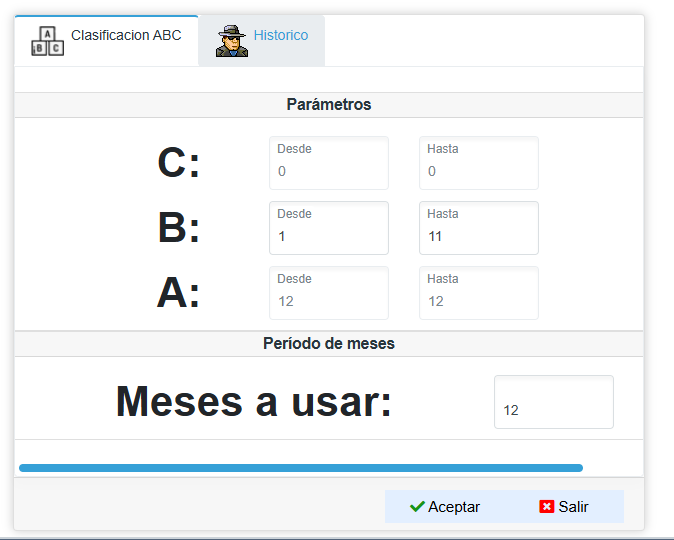Select the Clasificacion ABC tab
This screenshot has height=540, width=674.
pos(106,41)
